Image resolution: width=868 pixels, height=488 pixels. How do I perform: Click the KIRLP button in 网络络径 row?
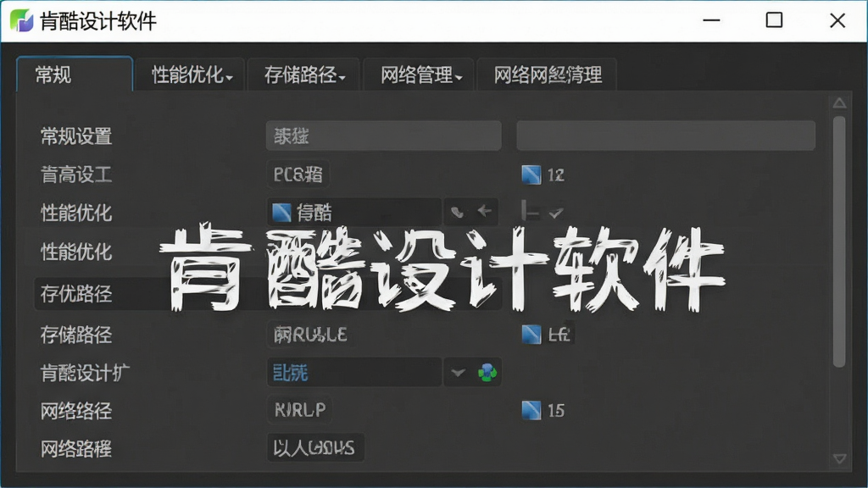[299, 410]
